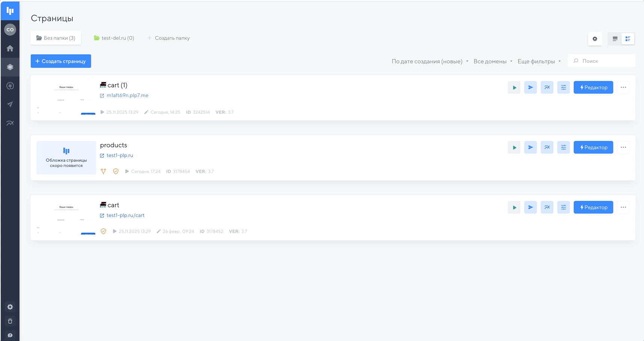Open the paper plane icon in sidebar
The width and height of the screenshot is (644, 341).
10,104
